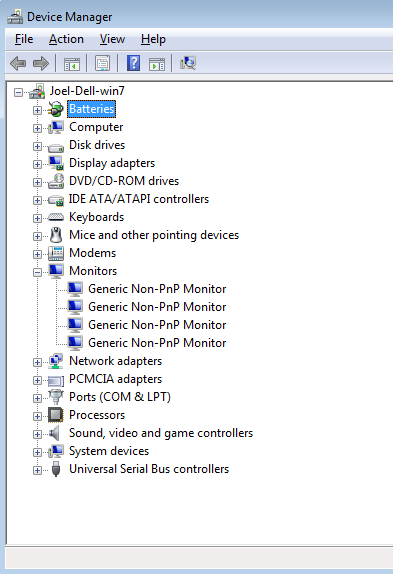This screenshot has width=393, height=574.
Task: Click the Modems category icon
Action: (x=56, y=253)
